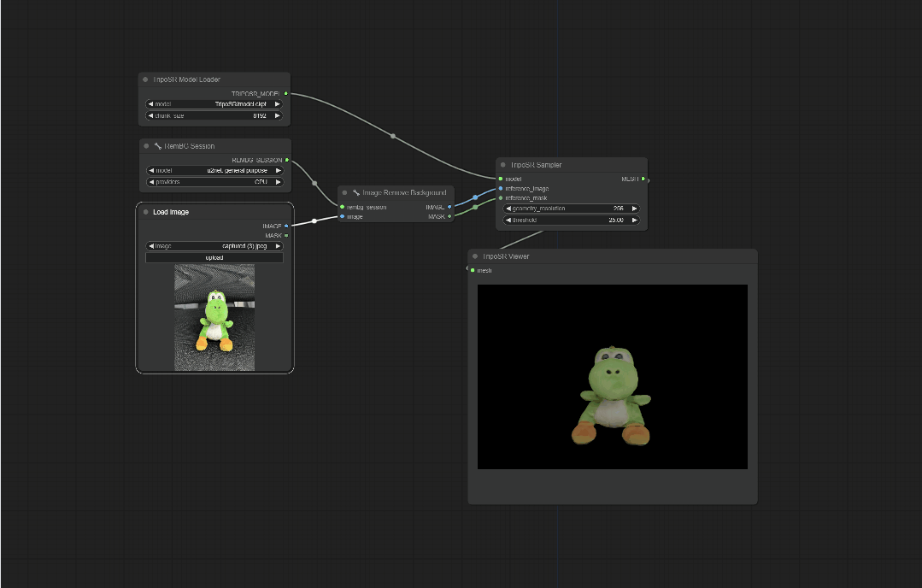Click the Image Remove Background title text
The height and width of the screenshot is (588, 922).
(404, 192)
